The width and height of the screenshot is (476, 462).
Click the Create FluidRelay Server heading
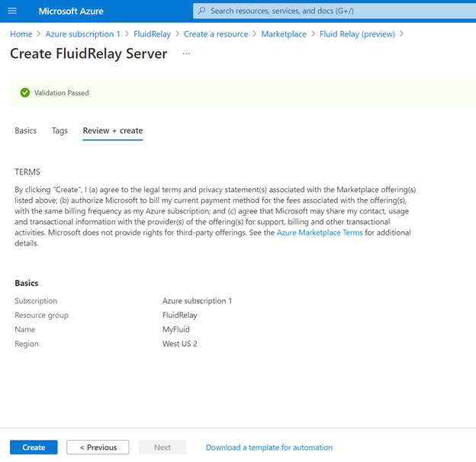[88, 53]
